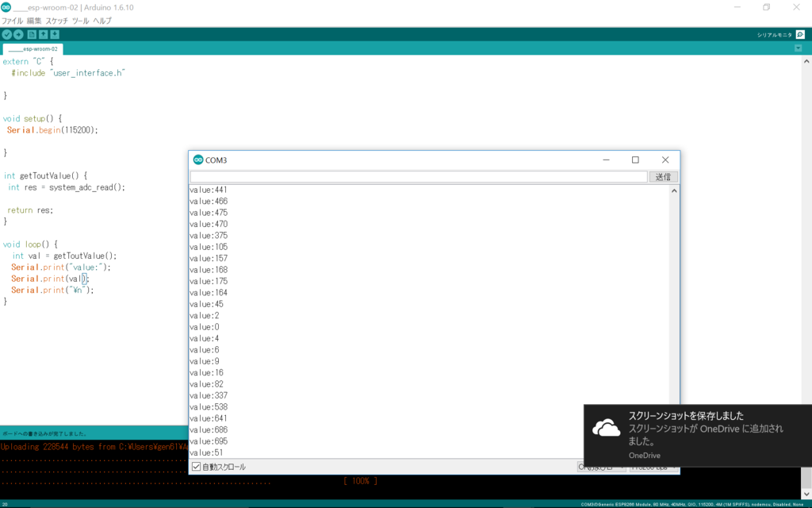Open the line ending dropdown in COM3

click(x=602, y=467)
